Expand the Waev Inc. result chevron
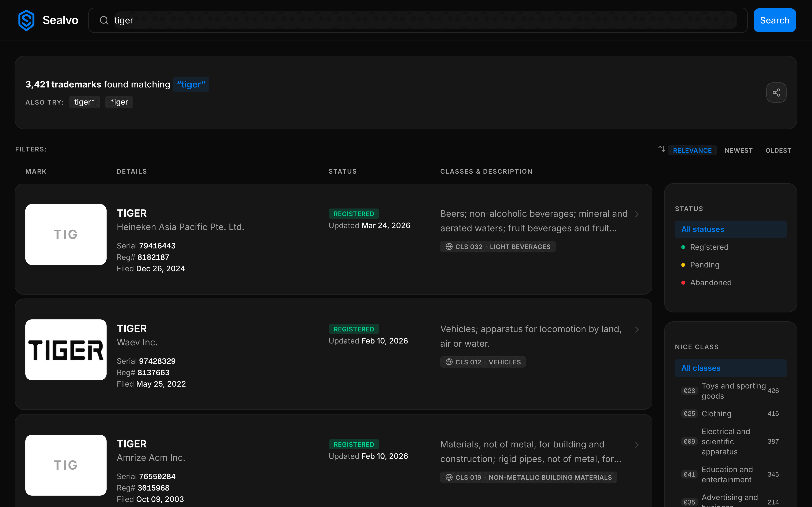Screen dimensions: 812x507 [636, 330]
